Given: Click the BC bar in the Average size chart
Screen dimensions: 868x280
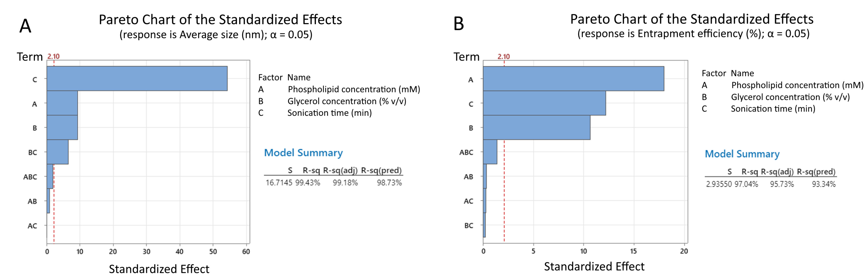Looking at the screenshot, I should tap(57, 152).
